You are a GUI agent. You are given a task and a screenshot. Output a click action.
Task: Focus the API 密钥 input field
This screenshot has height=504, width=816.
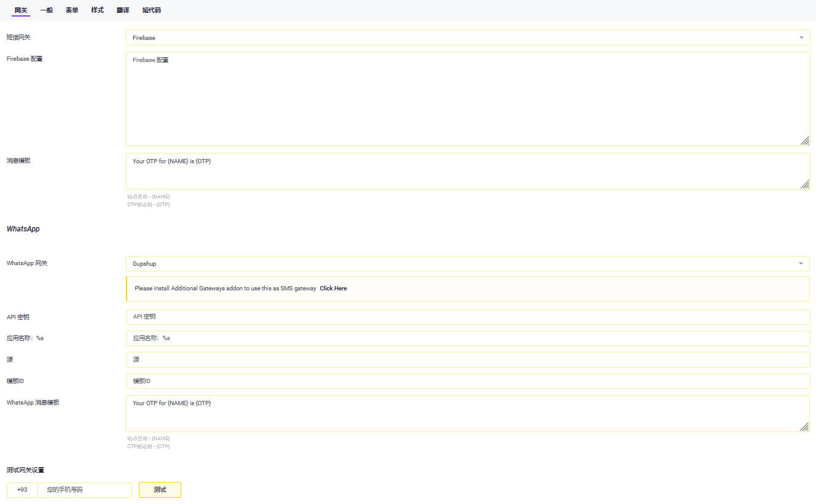pos(467,317)
